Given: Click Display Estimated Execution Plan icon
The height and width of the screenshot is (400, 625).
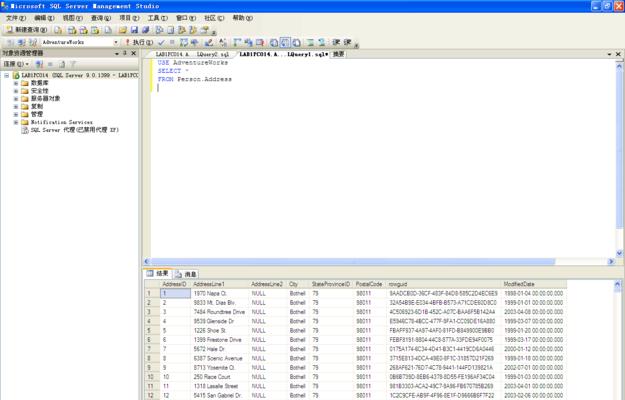Looking at the screenshot, I should click(x=183, y=42).
